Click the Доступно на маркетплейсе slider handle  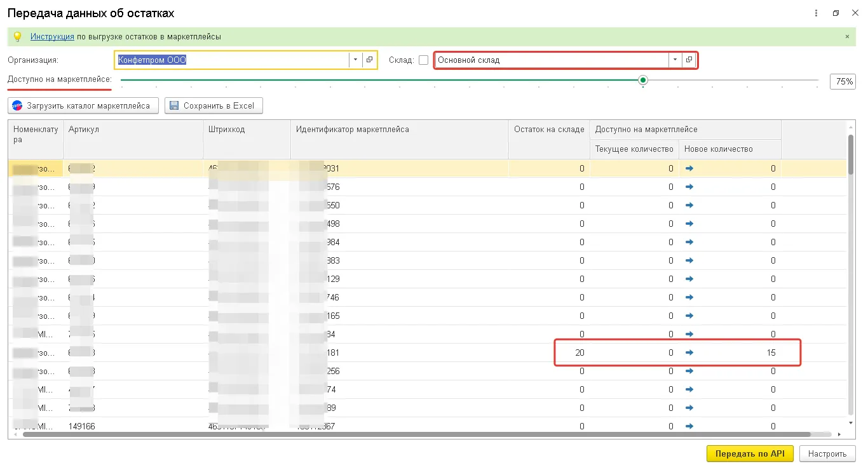click(x=643, y=80)
